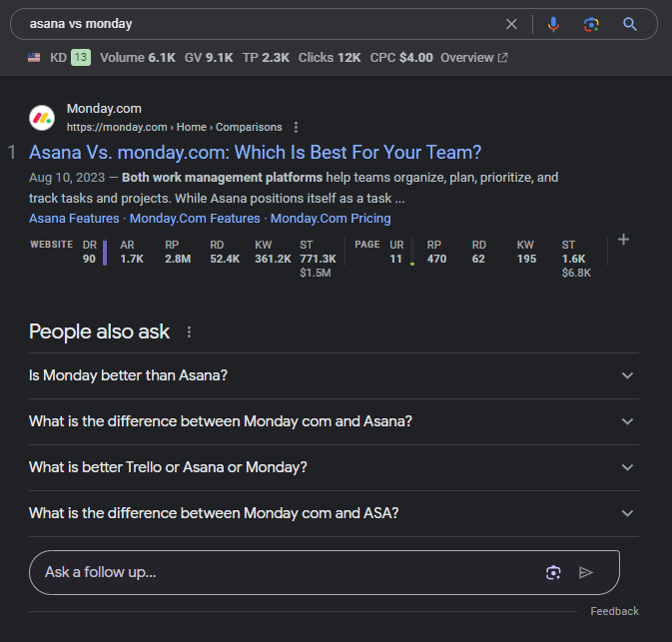Click the TP 2.3K metric
This screenshot has width=672, height=642.
tap(266, 58)
